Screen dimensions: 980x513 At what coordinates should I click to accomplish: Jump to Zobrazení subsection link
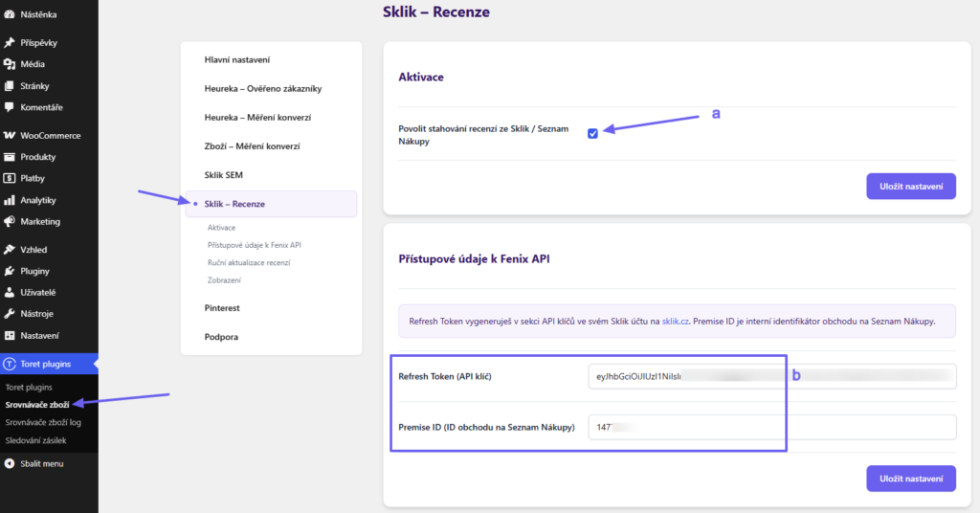pyautogui.click(x=224, y=279)
